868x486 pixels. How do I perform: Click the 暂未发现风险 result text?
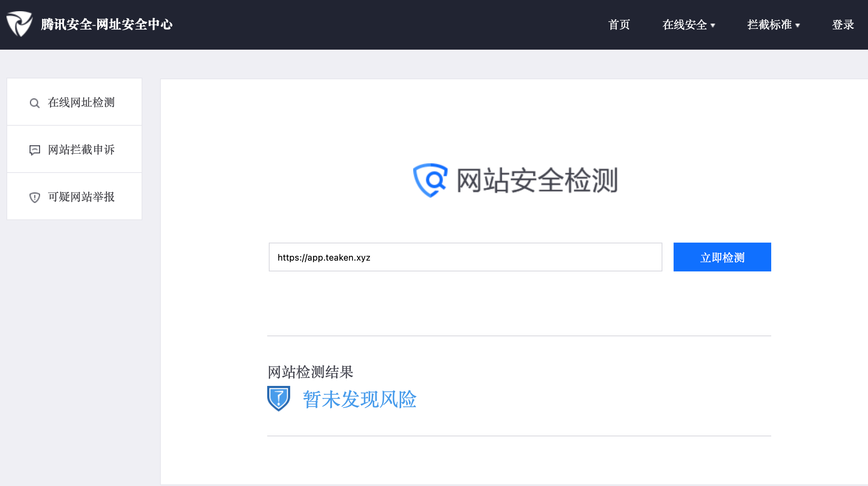(359, 400)
